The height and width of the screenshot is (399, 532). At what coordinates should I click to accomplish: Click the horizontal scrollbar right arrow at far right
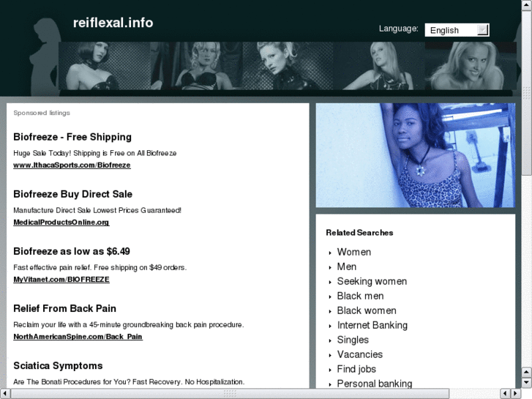point(516,394)
